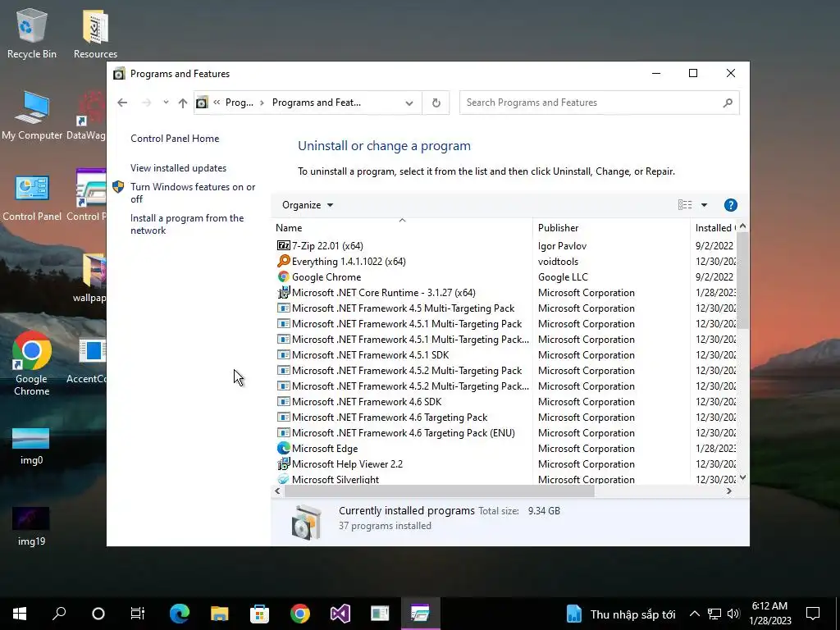Click the horizontal scrollbar thumb
The height and width of the screenshot is (630, 840).
440,491
